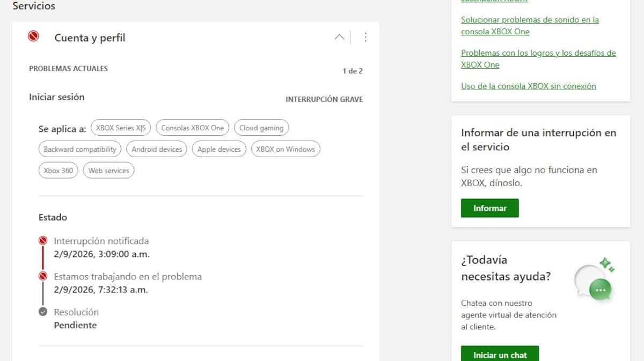Select the Web services tag
The width and height of the screenshot is (644, 361).
[109, 171]
